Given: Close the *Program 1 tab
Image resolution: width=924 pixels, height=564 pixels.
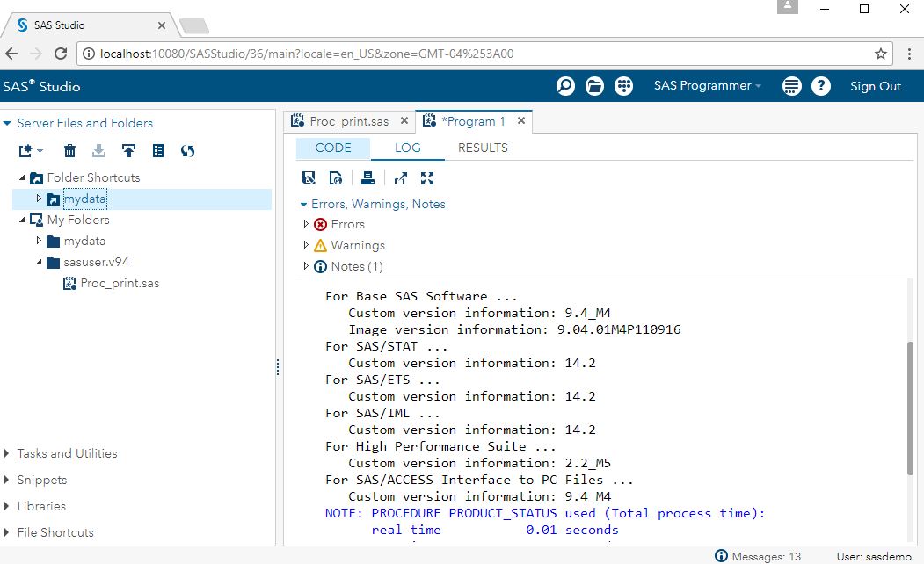Looking at the screenshot, I should click(521, 120).
